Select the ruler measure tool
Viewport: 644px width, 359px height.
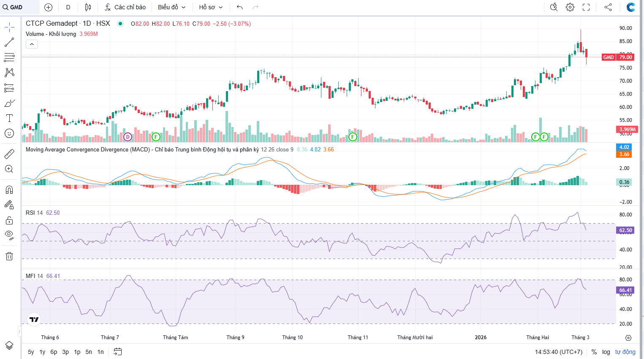(x=9, y=154)
